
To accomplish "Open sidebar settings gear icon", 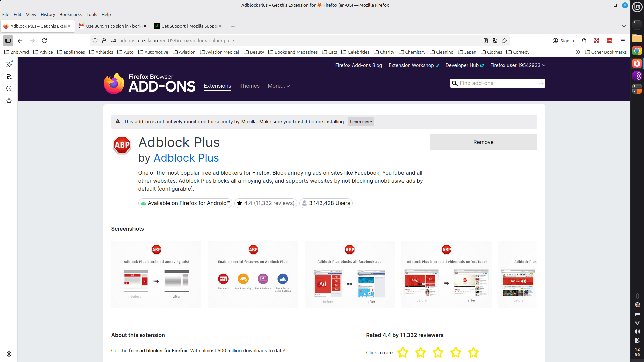I will [9, 354].
